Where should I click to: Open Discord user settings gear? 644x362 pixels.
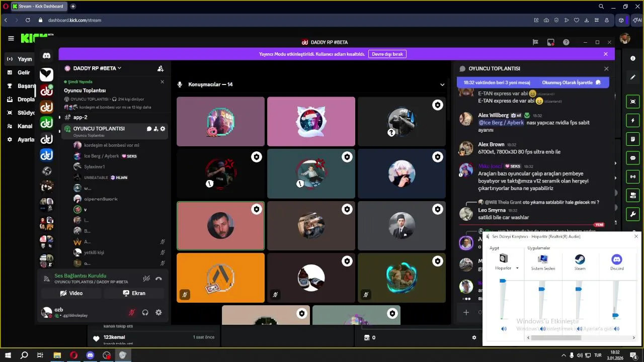click(158, 312)
